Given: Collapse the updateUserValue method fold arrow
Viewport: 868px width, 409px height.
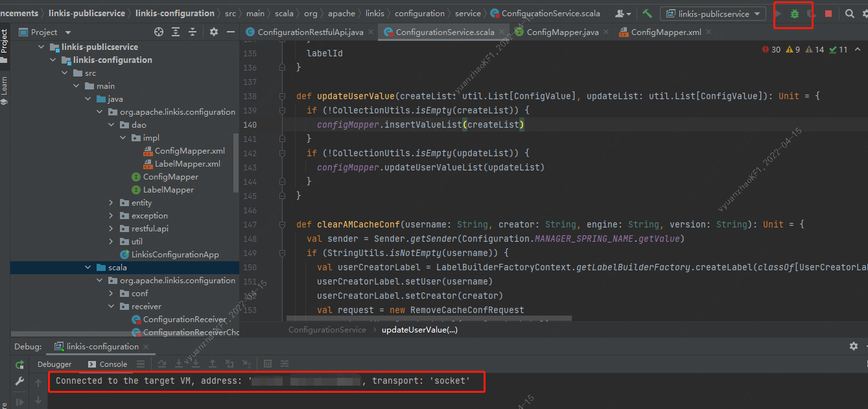Looking at the screenshot, I should (281, 96).
